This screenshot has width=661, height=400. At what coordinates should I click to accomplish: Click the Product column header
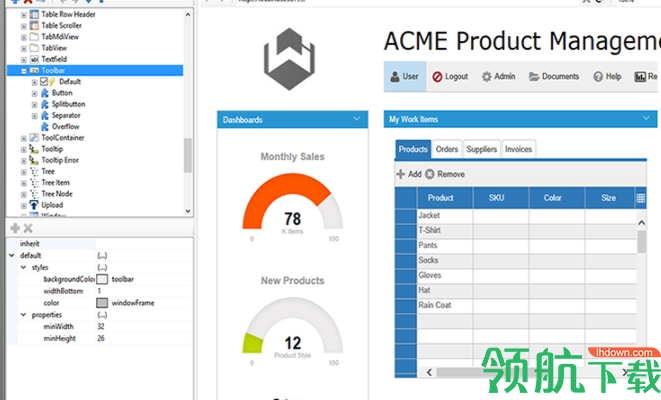point(445,198)
